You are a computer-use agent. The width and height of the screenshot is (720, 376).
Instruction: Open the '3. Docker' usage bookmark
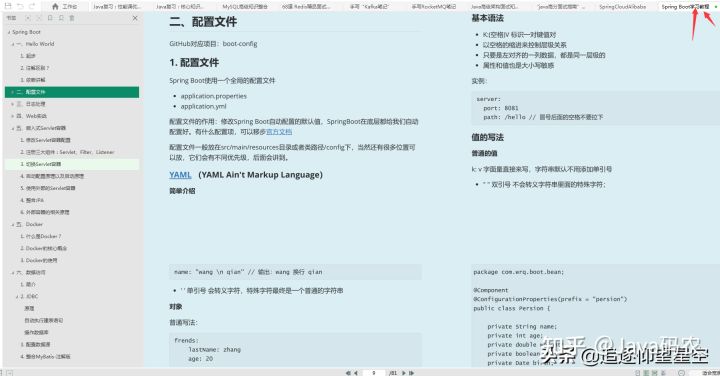[39, 260]
